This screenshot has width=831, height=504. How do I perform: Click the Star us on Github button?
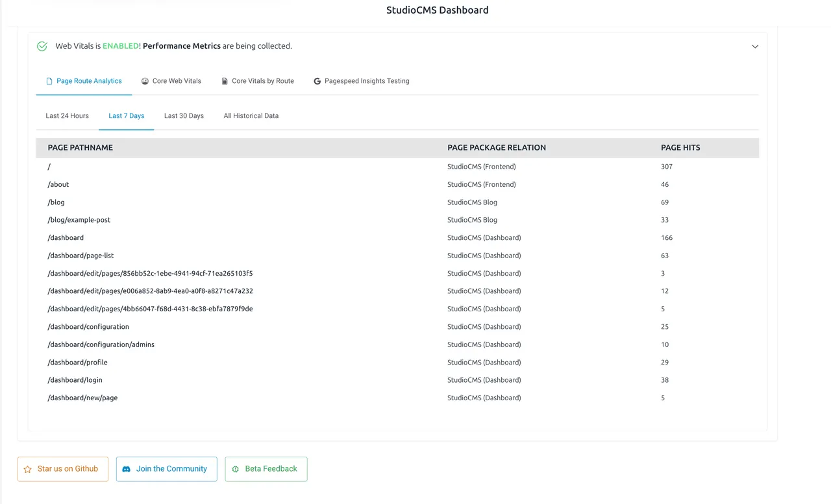pyautogui.click(x=63, y=469)
